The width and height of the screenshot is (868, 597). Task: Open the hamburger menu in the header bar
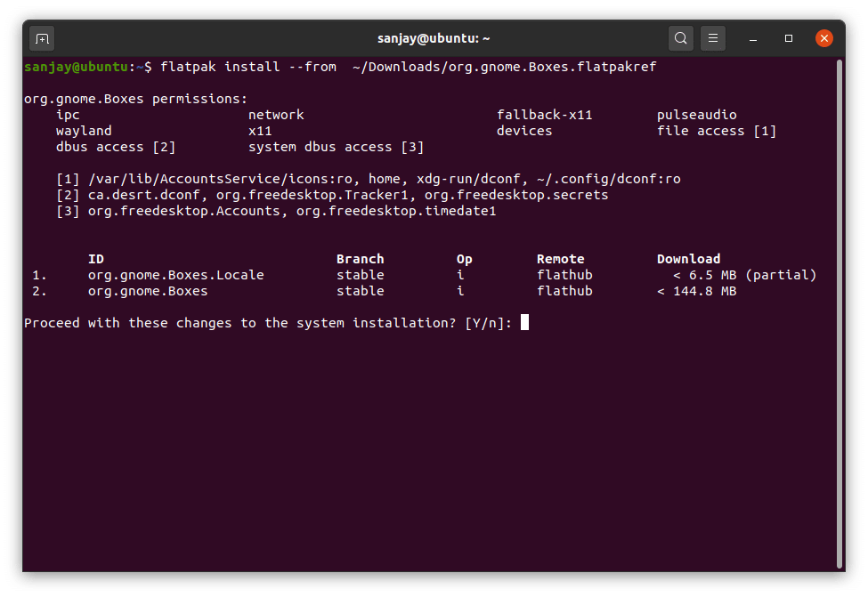click(x=712, y=38)
